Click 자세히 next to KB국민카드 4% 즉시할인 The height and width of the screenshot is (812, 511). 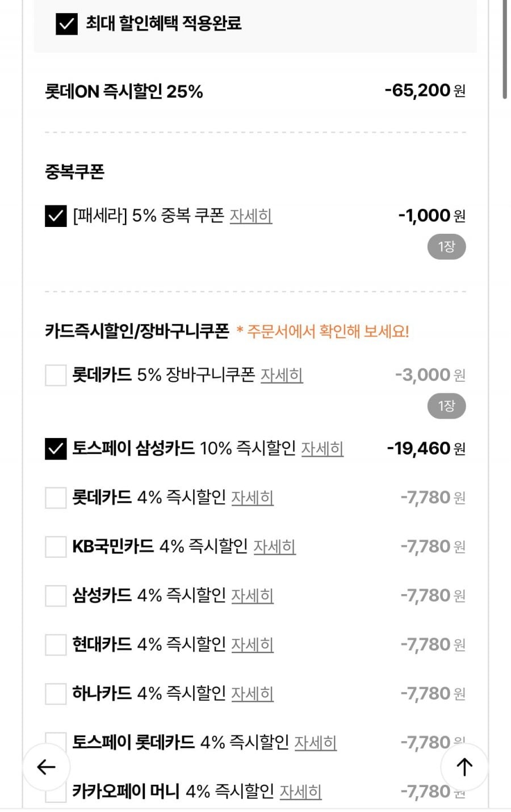pos(274,546)
